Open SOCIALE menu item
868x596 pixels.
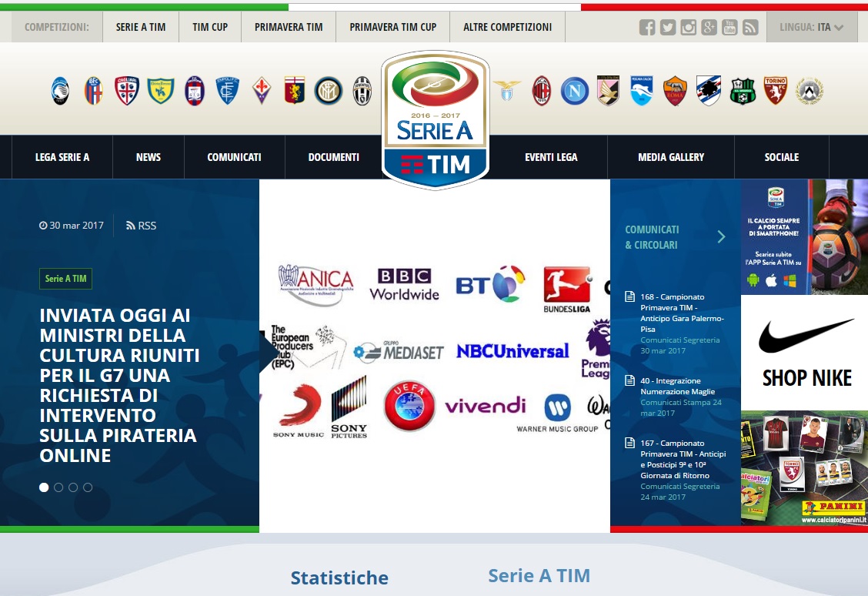click(x=782, y=157)
